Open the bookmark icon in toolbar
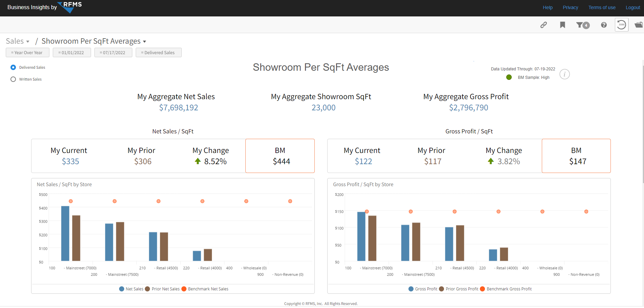Image resolution: width=644 pixels, height=308 pixels. [x=562, y=25]
